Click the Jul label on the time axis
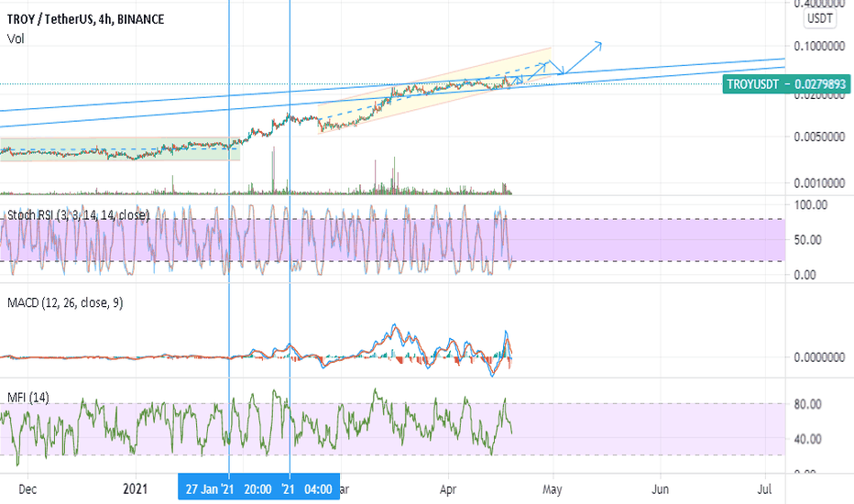This screenshot has height=504, width=854. pos(765,489)
